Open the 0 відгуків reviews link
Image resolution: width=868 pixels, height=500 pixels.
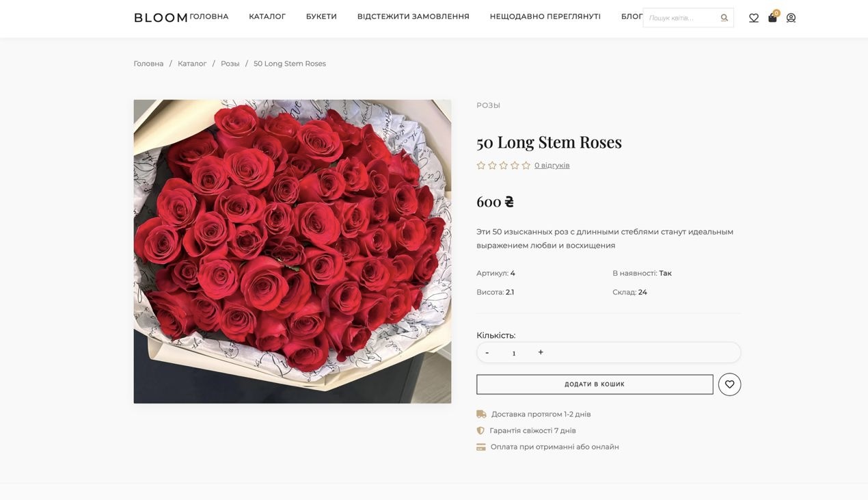point(552,163)
